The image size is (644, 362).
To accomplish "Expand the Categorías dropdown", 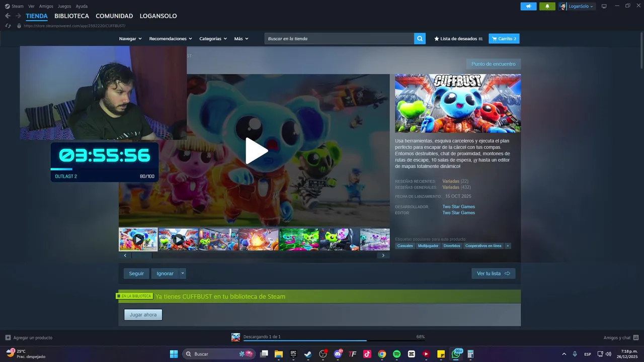I will tap(213, 39).
